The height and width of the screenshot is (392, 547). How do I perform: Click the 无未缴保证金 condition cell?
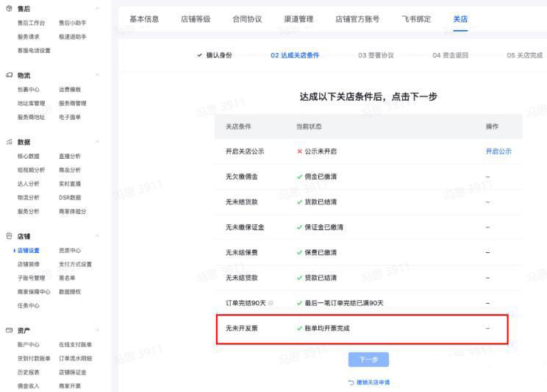coord(245,227)
